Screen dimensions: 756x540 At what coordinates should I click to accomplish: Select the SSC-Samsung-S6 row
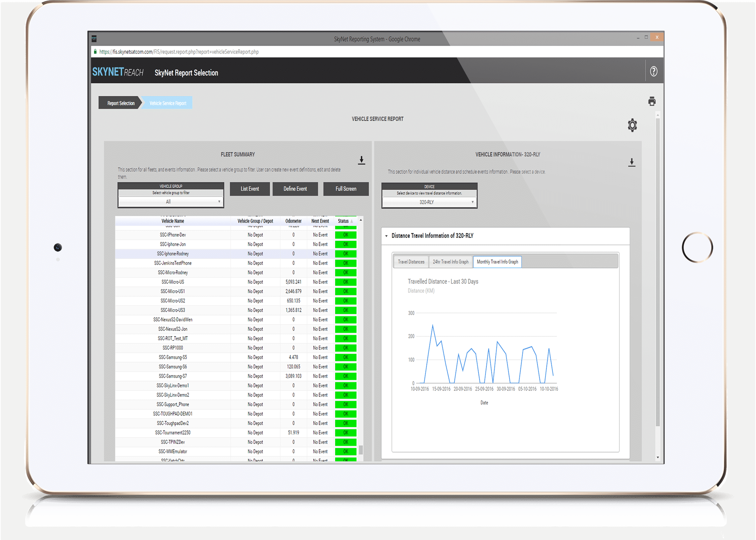point(236,367)
